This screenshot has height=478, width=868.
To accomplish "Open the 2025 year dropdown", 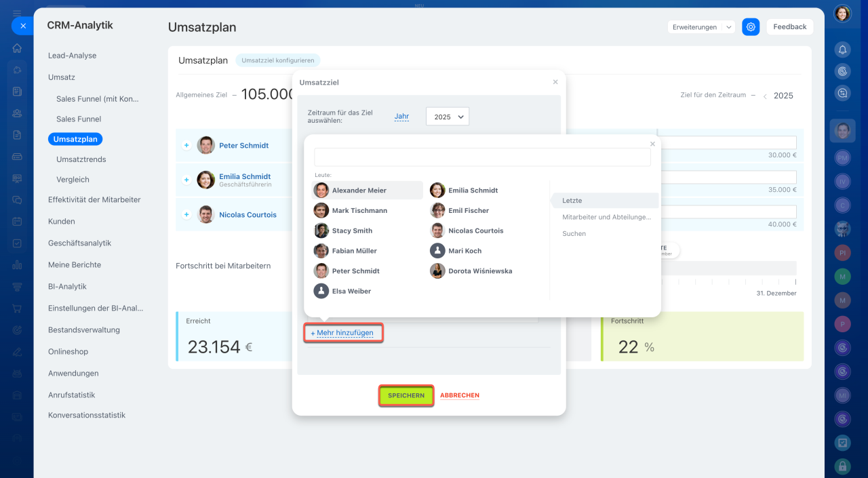I will coord(448,117).
